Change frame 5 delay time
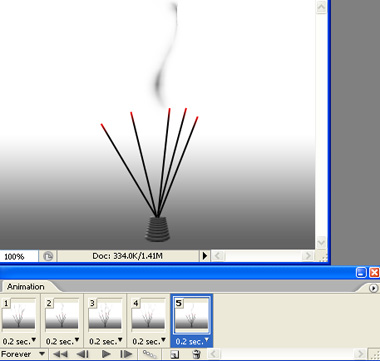Viewport: 380px width, 361px height. coord(192,342)
